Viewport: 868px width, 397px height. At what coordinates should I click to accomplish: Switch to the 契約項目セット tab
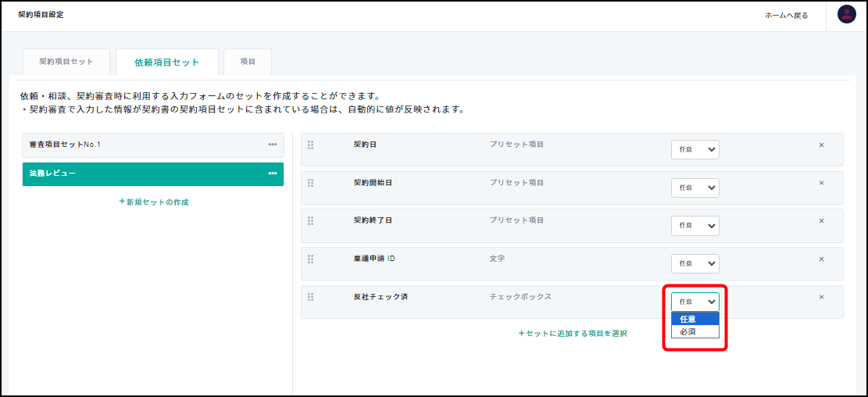tap(66, 62)
